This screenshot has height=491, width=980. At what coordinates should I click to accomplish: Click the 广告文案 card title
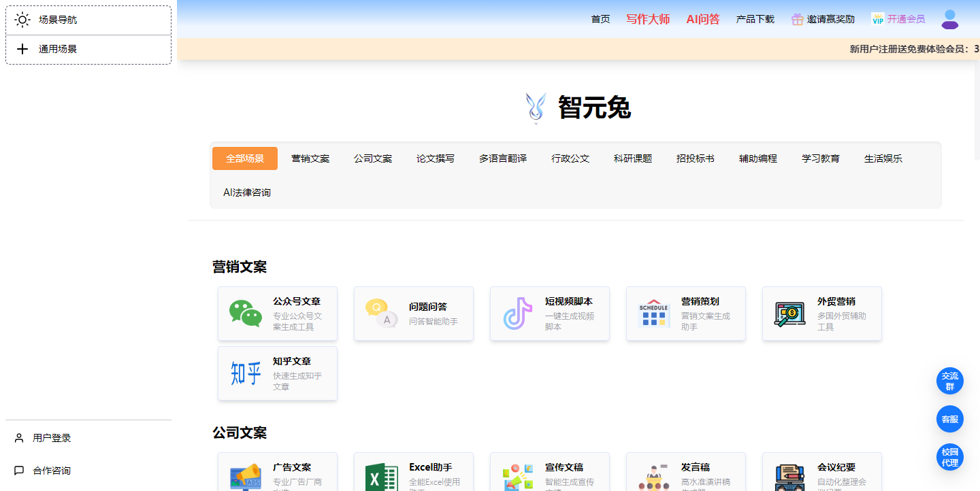pos(292,467)
